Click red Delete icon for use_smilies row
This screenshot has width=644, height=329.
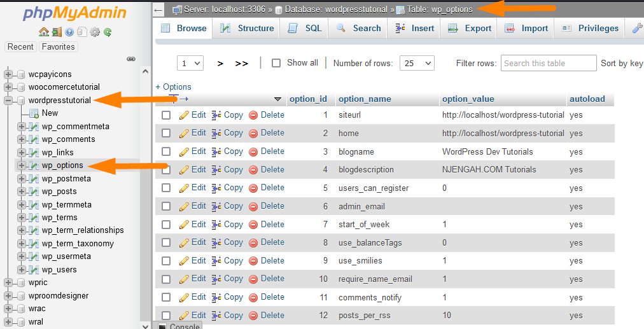[x=253, y=262]
